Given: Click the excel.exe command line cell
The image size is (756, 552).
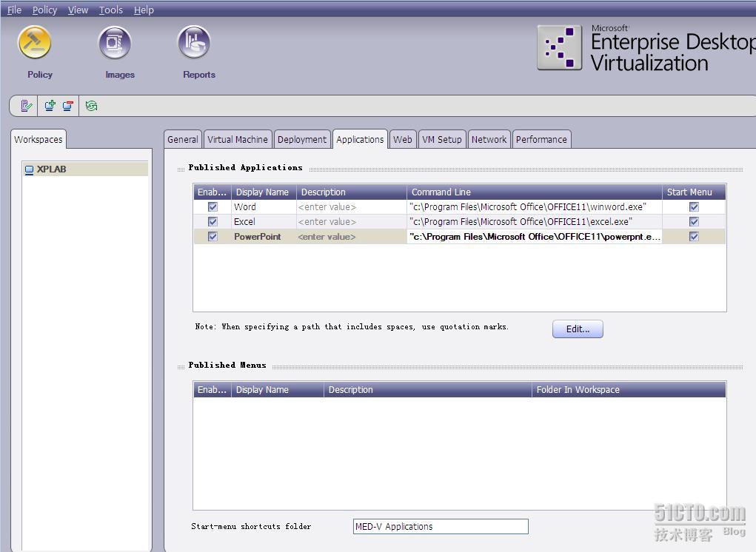Looking at the screenshot, I should (x=535, y=221).
